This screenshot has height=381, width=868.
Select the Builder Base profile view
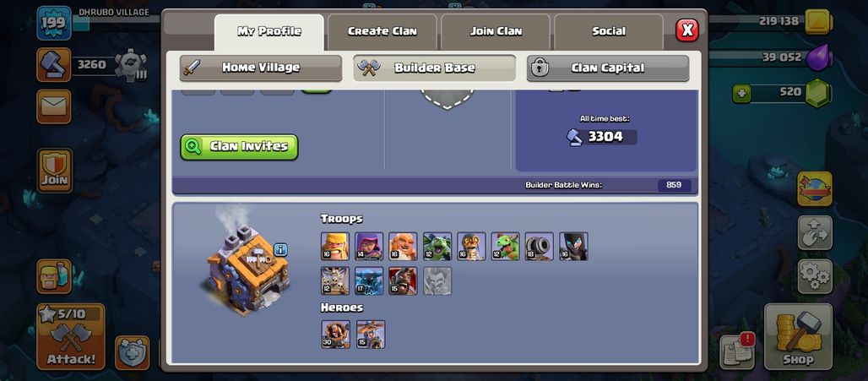[x=435, y=68]
